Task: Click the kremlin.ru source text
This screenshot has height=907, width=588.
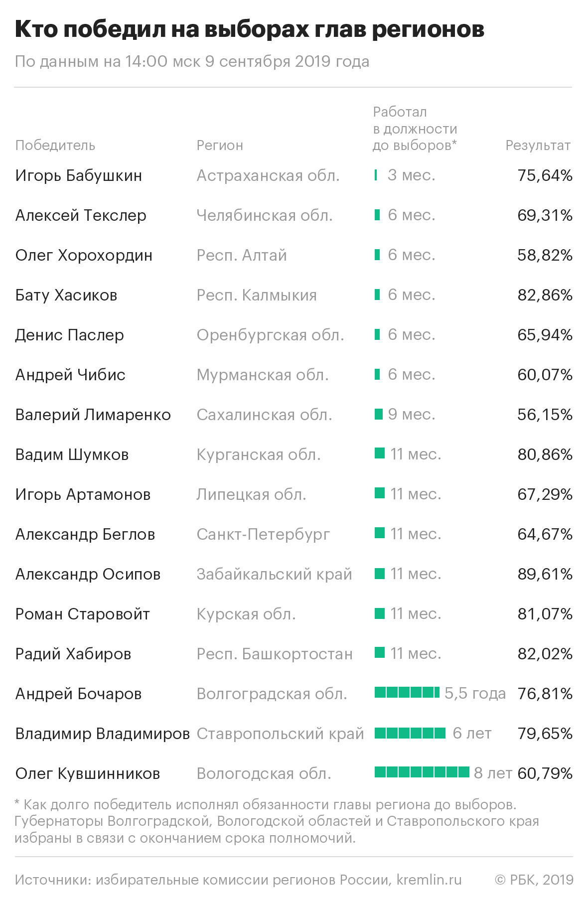Action: pos(429,880)
